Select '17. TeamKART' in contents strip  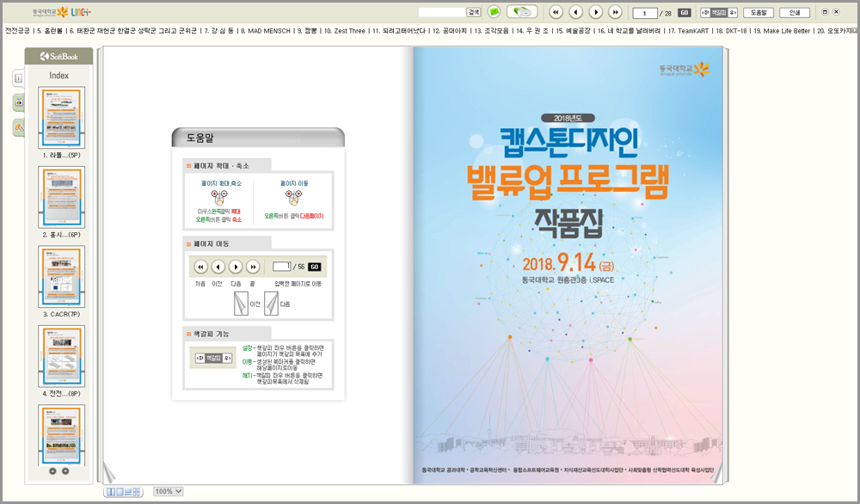click(x=688, y=31)
